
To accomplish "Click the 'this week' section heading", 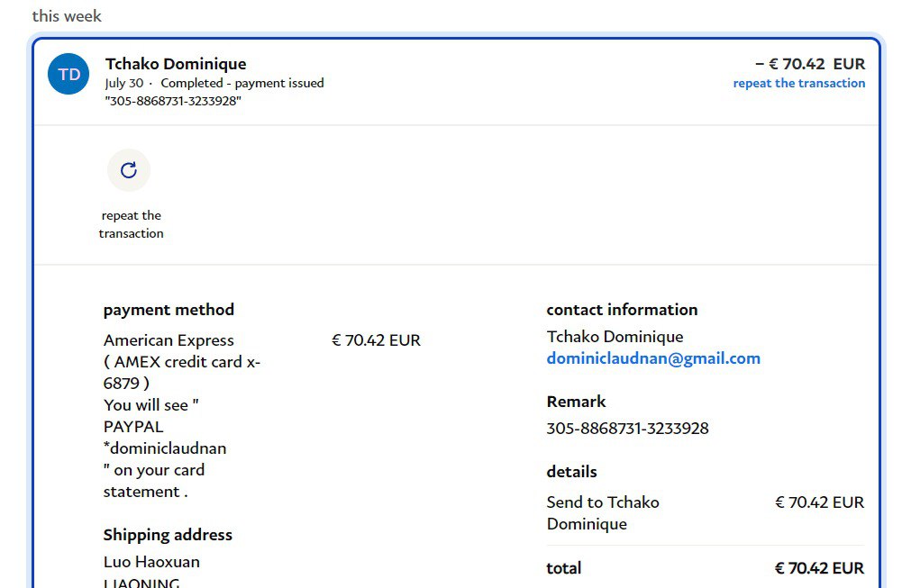I will (67, 16).
